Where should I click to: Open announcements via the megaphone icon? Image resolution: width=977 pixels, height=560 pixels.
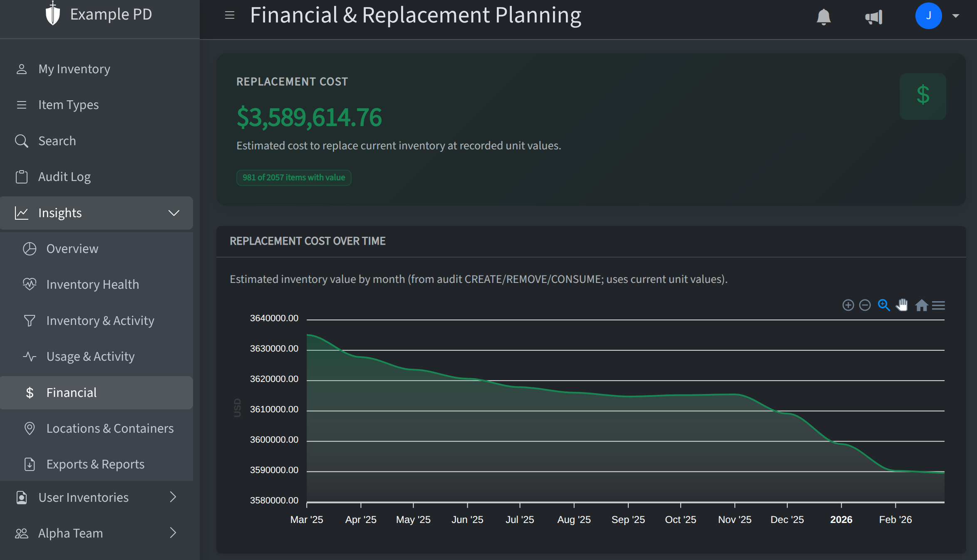click(x=873, y=16)
